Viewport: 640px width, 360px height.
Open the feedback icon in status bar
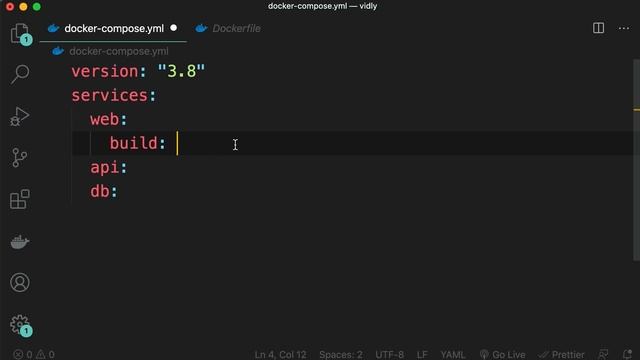(603, 354)
